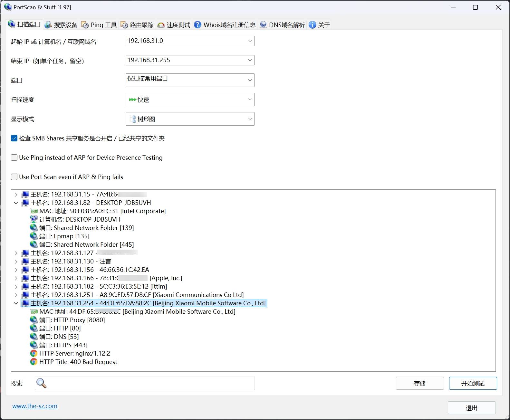Click the Chrome icon beside HTTP Server nginx
Screen dimensions: 510x420
34,353
